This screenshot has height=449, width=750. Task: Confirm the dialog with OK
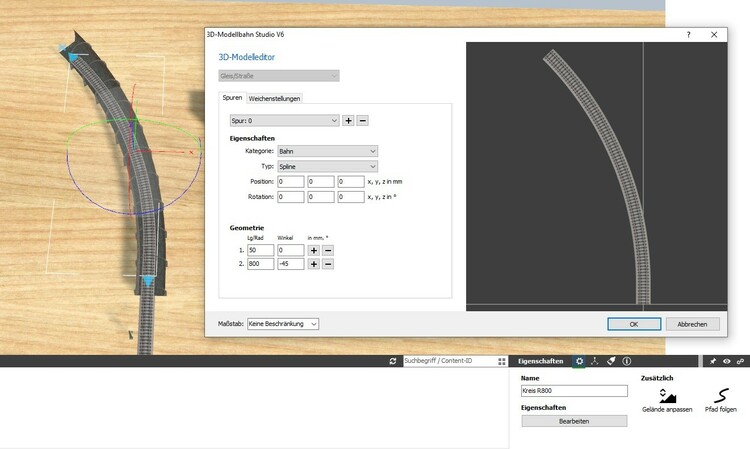pyautogui.click(x=632, y=324)
